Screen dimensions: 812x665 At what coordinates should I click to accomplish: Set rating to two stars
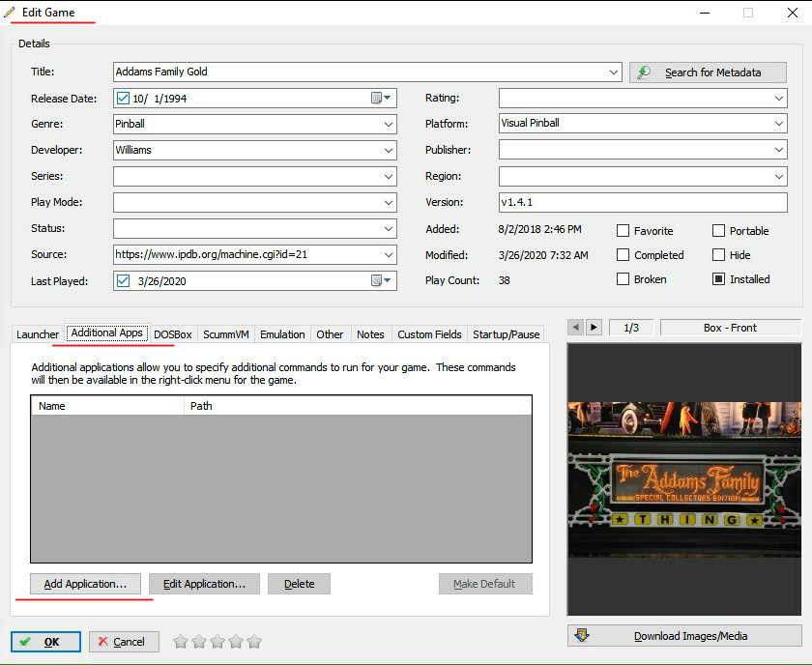click(199, 642)
